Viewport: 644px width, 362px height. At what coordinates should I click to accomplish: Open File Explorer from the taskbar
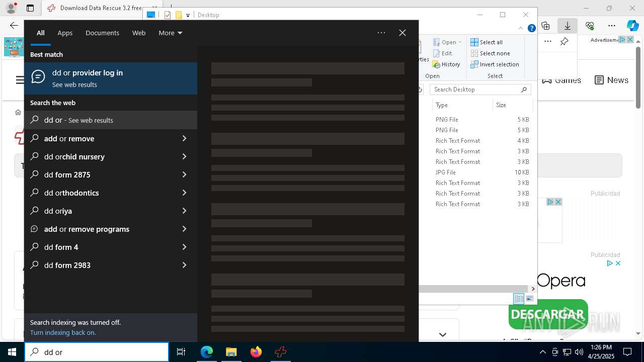231,352
